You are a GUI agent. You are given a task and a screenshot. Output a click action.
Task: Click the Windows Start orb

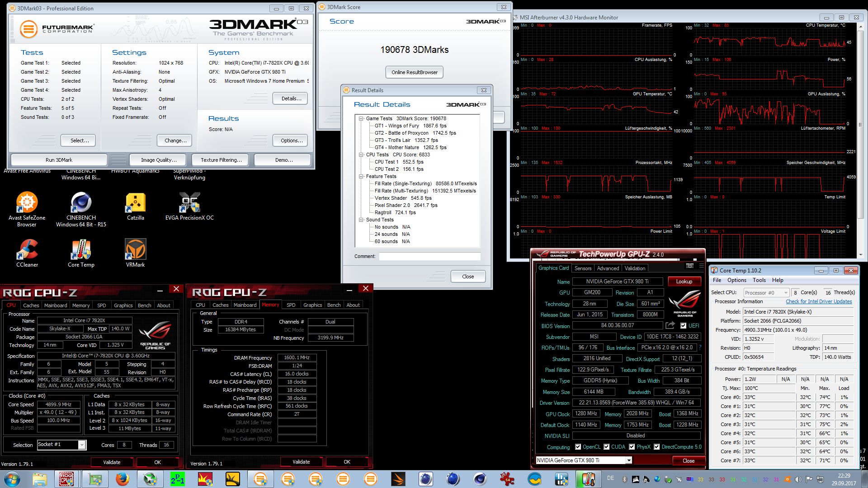click(x=12, y=479)
